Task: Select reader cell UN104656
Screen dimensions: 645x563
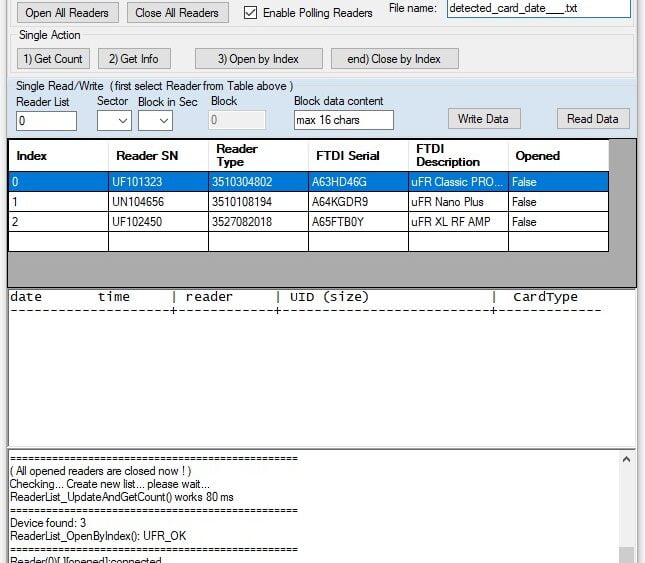Action: click(158, 202)
